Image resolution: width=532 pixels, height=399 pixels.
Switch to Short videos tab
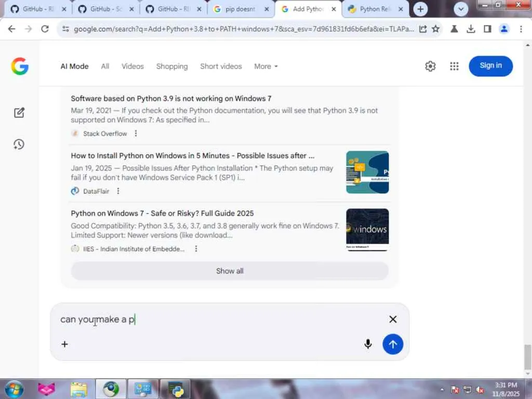(x=221, y=66)
